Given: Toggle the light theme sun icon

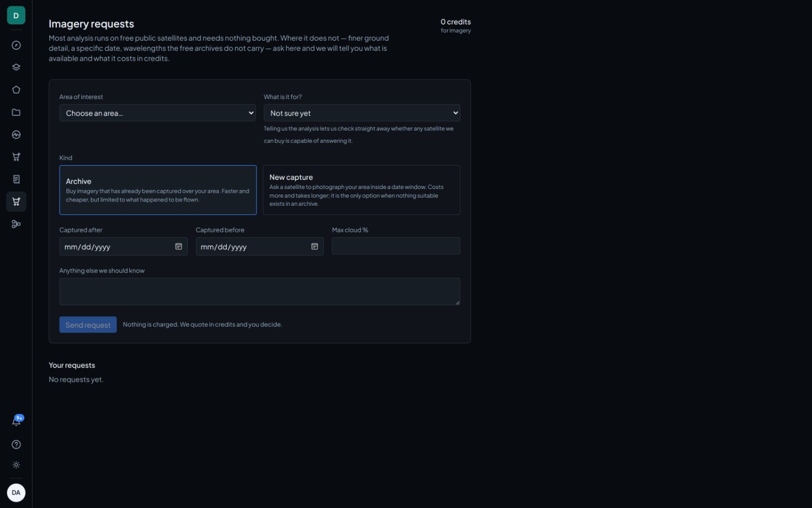Looking at the screenshot, I should pyautogui.click(x=16, y=465).
